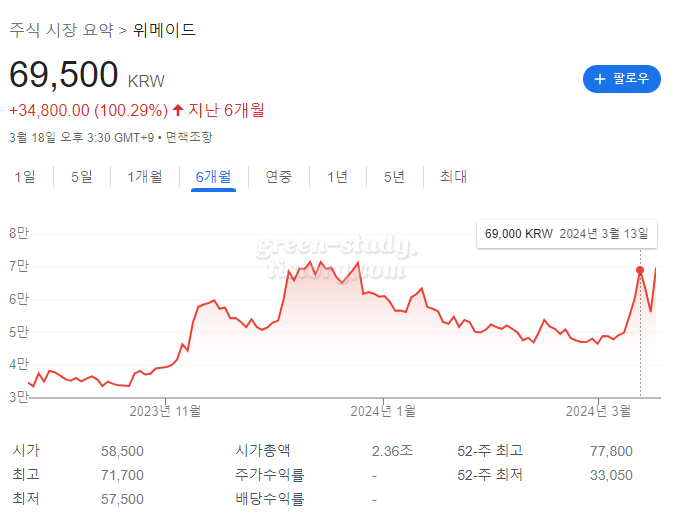
Task: Click the 52-주 최저 value 33,050
Action: pos(611,475)
